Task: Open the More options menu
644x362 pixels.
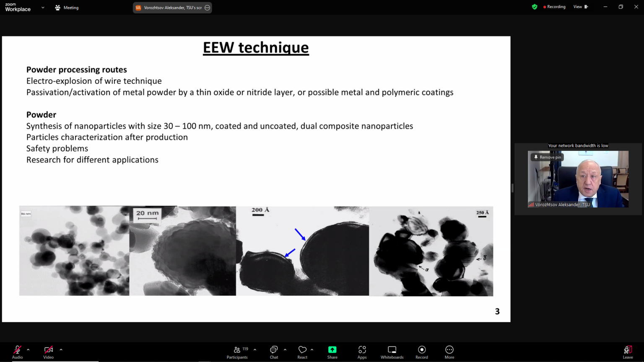Action: 449,352
